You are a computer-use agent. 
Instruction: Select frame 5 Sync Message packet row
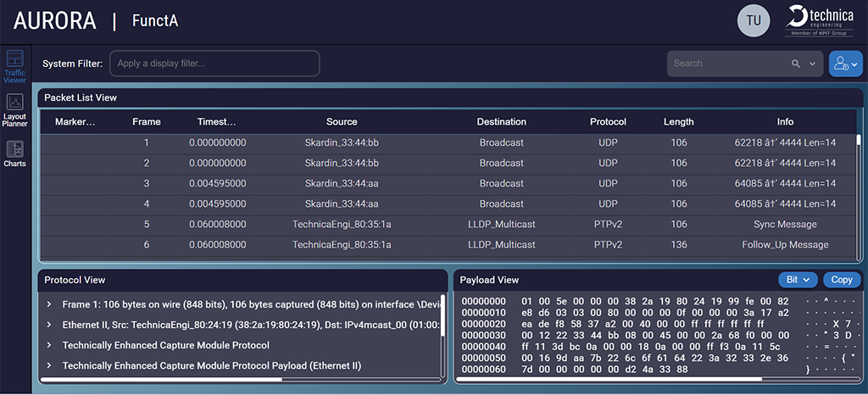point(449,225)
